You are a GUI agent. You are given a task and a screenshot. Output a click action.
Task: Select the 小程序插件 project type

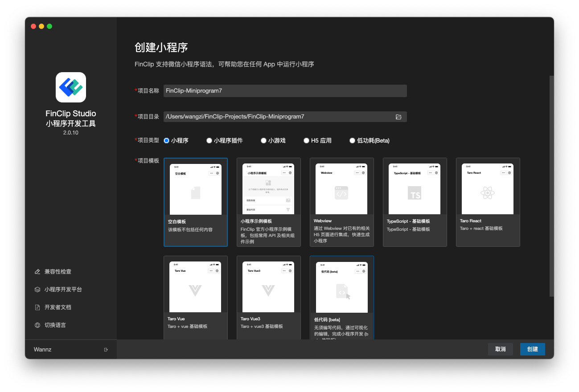point(209,140)
